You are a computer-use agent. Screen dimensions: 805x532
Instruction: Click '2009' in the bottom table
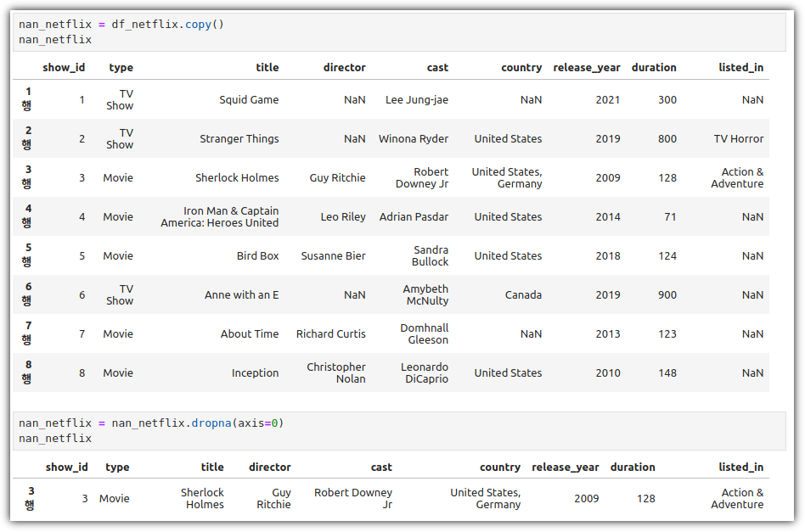586,498
